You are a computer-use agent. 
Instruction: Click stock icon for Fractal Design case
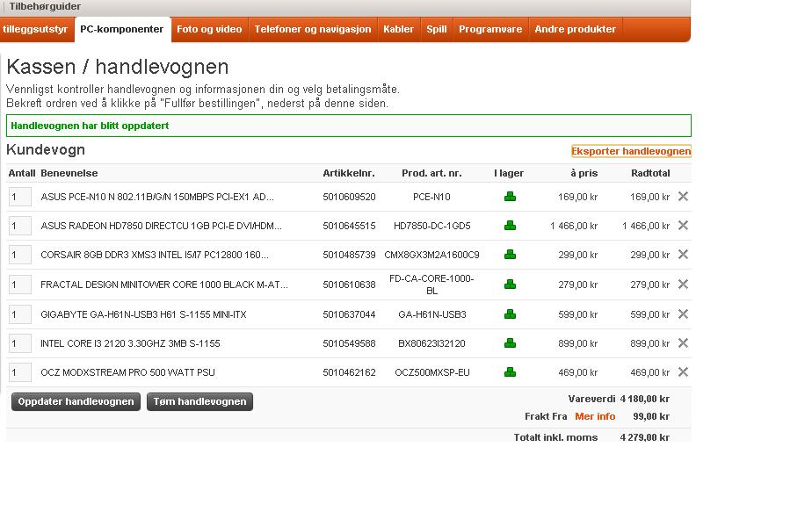coord(510,284)
